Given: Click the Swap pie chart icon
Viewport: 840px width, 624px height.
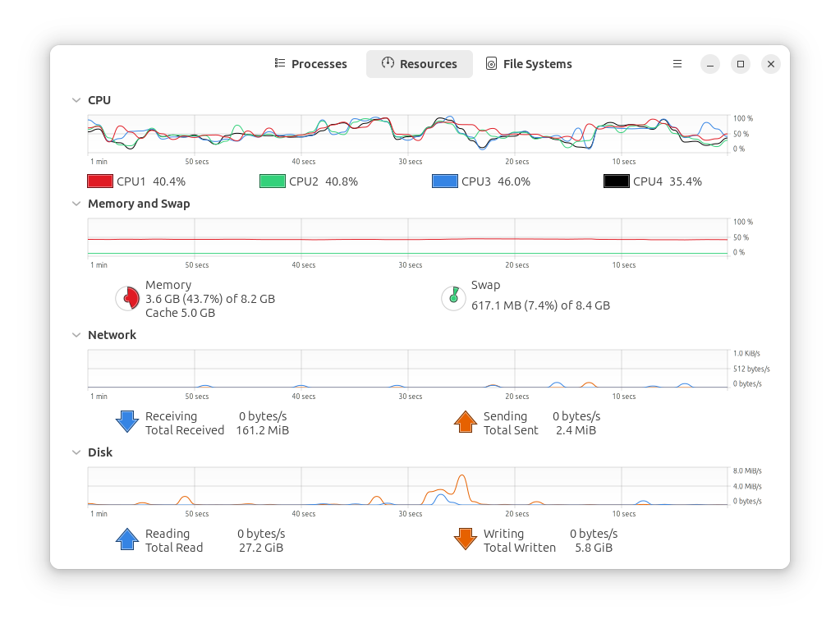Looking at the screenshot, I should [453, 299].
